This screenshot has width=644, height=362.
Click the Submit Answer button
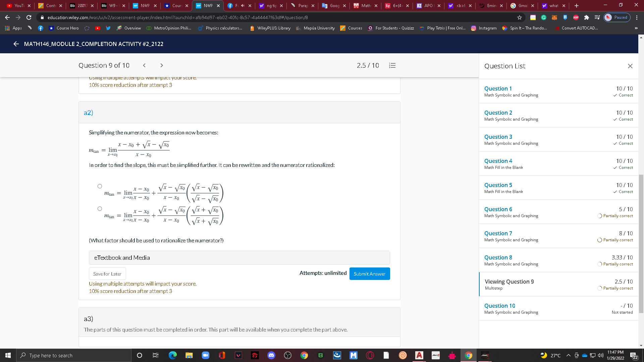pos(369,274)
